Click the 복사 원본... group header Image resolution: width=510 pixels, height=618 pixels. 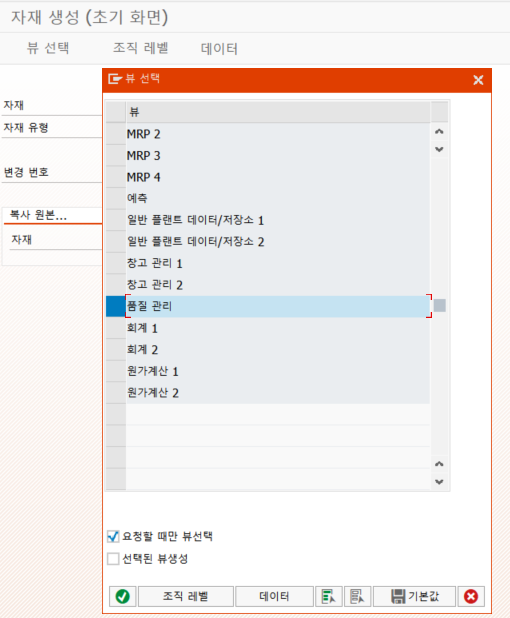[x=38, y=215]
